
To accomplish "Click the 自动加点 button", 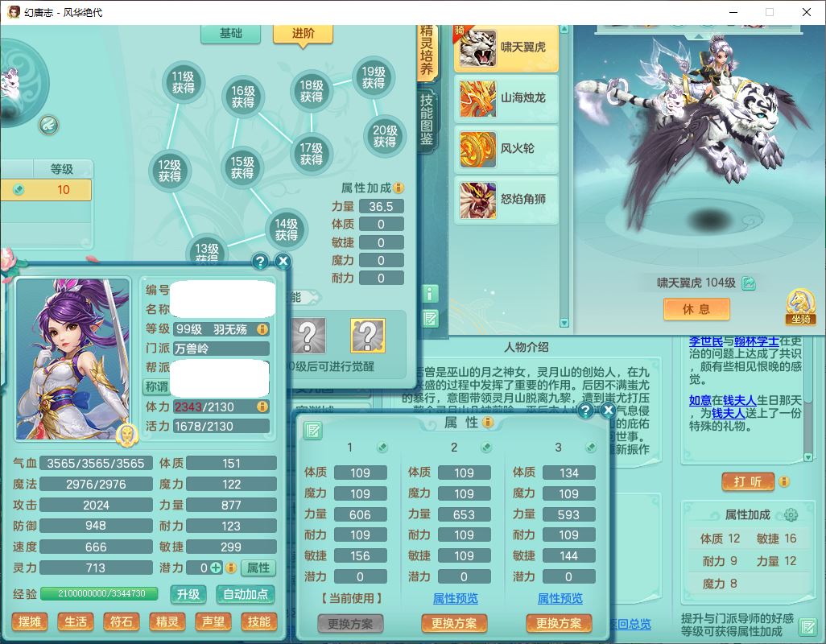I will point(245,594).
